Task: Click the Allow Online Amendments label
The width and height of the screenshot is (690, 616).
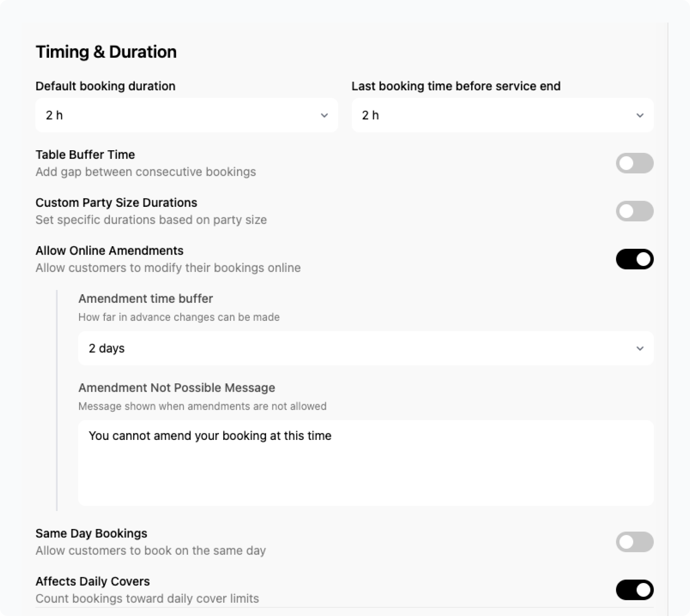Action: coord(109,251)
